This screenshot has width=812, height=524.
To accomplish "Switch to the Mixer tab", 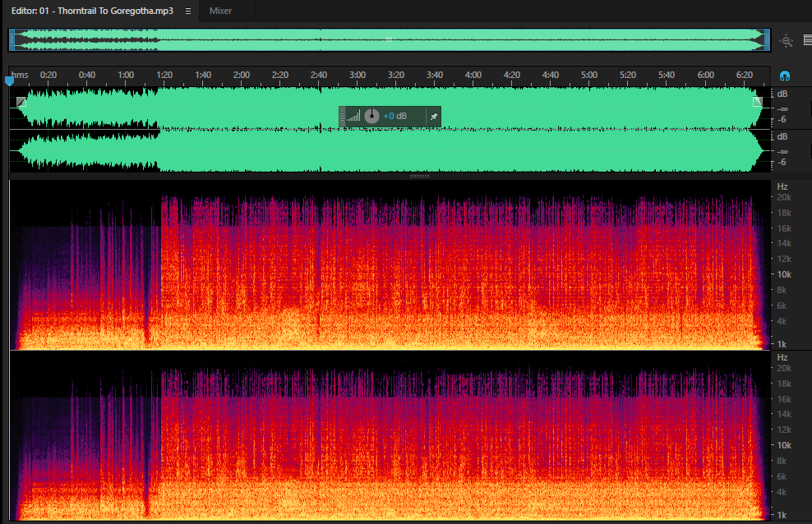I will tap(220, 11).
